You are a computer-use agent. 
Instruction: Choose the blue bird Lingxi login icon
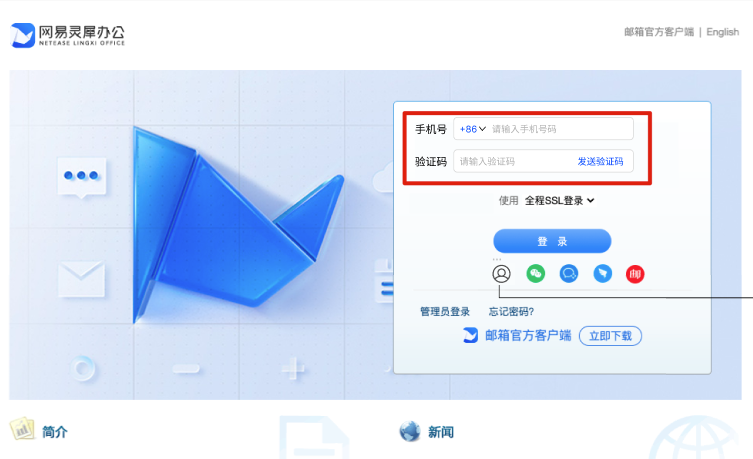pos(603,274)
